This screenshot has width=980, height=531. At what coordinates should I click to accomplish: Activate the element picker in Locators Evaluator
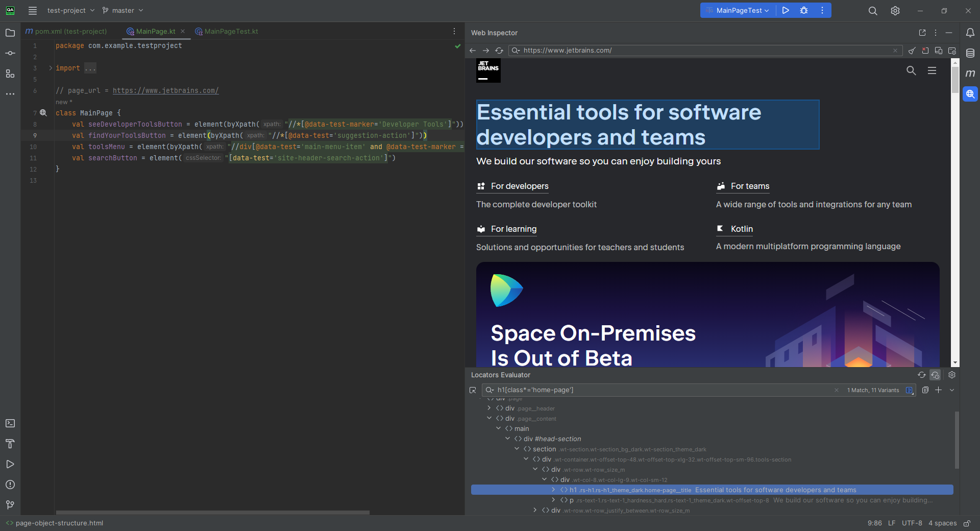pos(473,390)
